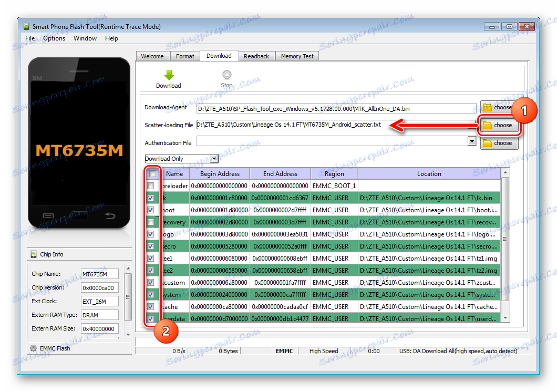The image size is (557, 392).
Task: Enable the preloader checkbox
Action: (151, 185)
